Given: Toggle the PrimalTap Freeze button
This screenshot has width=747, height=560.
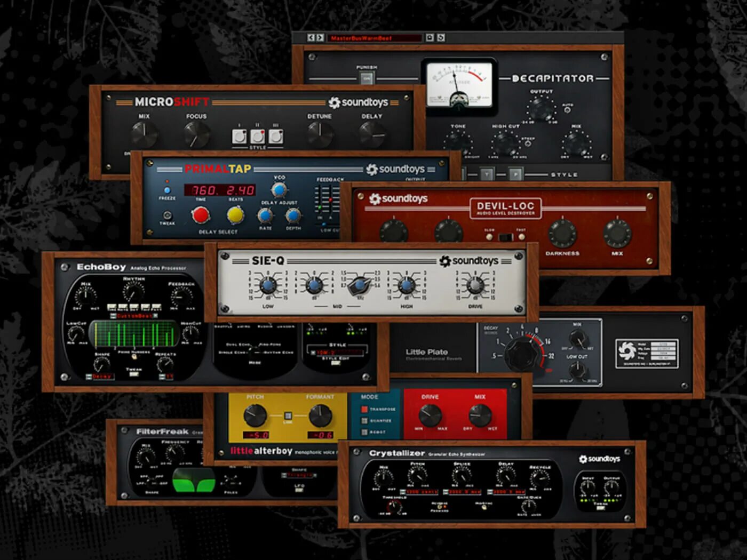Looking at the screenshot, I should (167, 190).
